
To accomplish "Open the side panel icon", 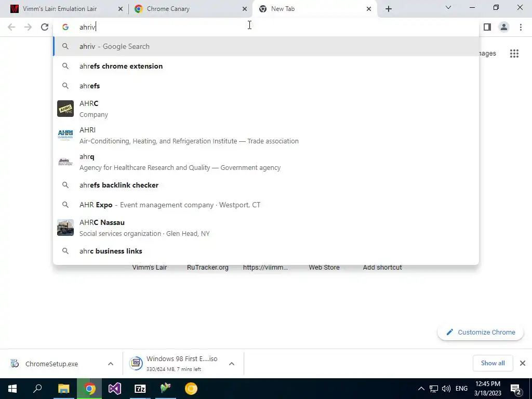I will pos(487,27).
